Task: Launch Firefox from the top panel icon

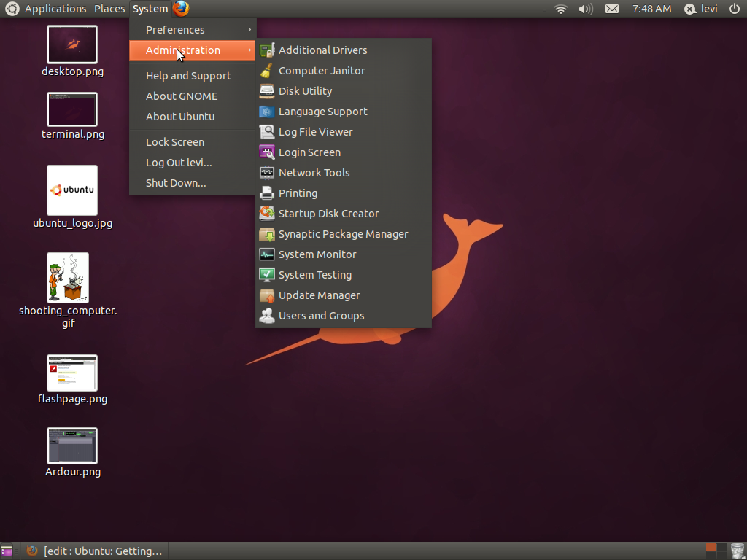Action: [x=181, y=9]
